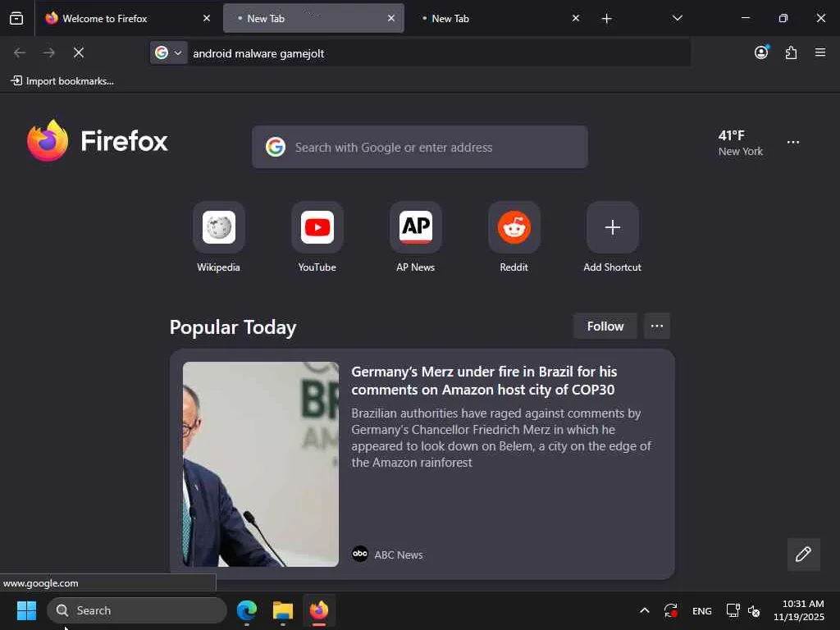Click the article summary about Brazilian authorities
Viewport: 840px width, 630px height.
coord(501,438)
